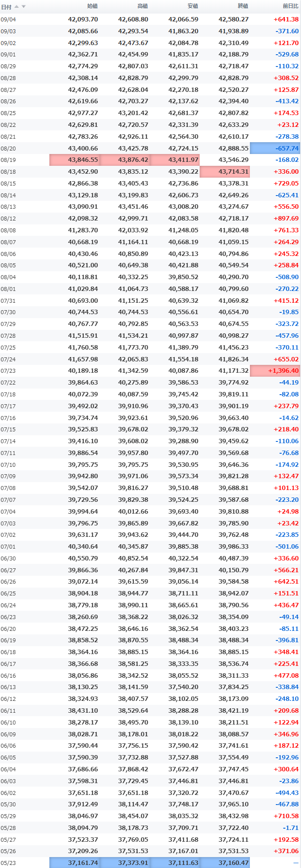Click the low value 41,389.79

pos(183,348)
